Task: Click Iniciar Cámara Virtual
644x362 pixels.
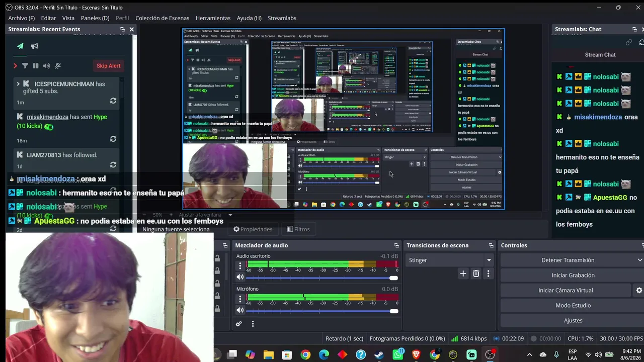Action: [x=566, y=290]
